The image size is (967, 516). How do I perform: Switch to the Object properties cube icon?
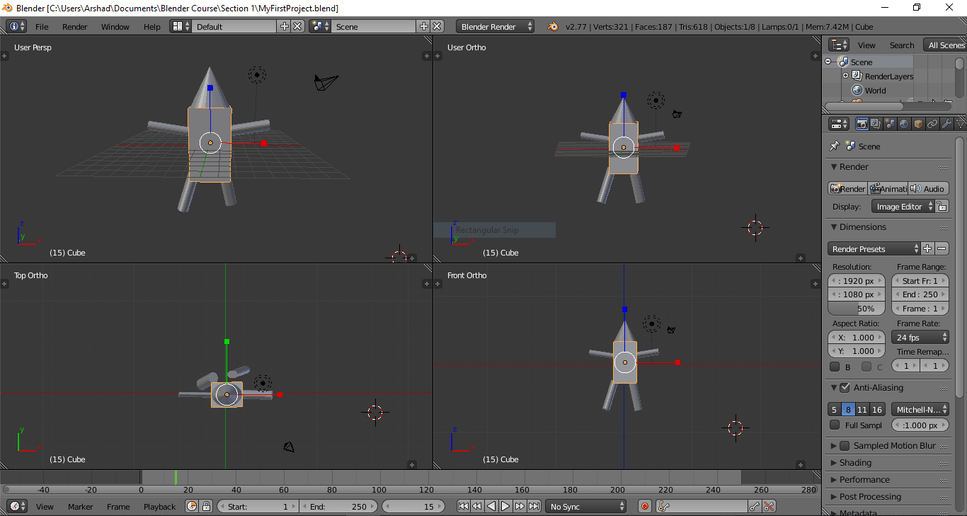coord(918,124)
